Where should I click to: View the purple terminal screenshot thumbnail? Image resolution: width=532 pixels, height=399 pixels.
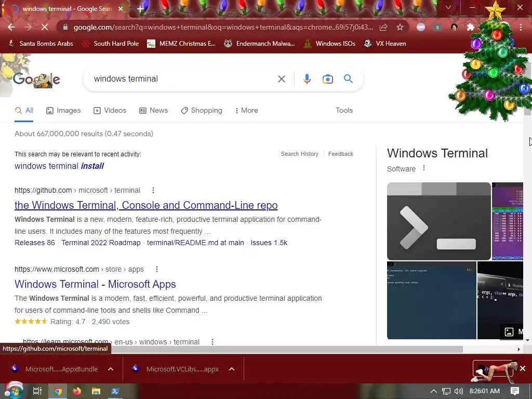point(508,221)
